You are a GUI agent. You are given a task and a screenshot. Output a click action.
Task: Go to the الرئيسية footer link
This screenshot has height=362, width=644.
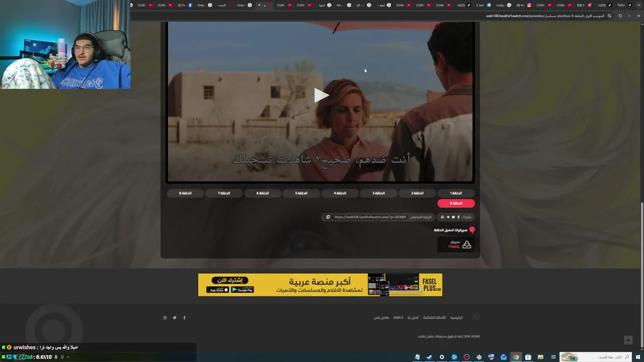(x=456, y=318)
